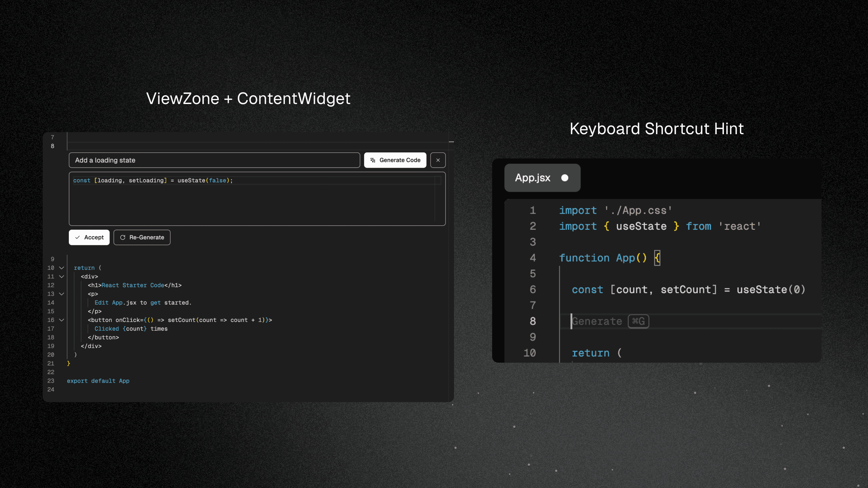Collapse the button element fold at line 16
The width and height of the screenshot is (868, 488).
tap(61, 320)
